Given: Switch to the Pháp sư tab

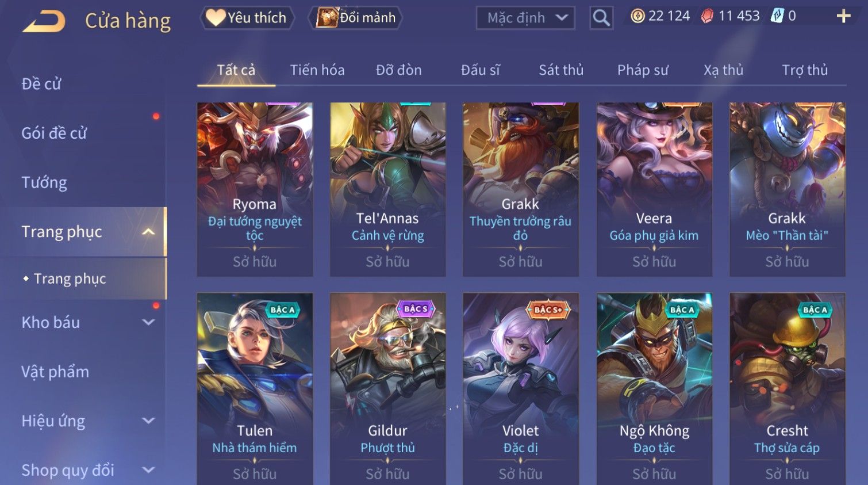Looking at the screenshot, I should point(643,70).
